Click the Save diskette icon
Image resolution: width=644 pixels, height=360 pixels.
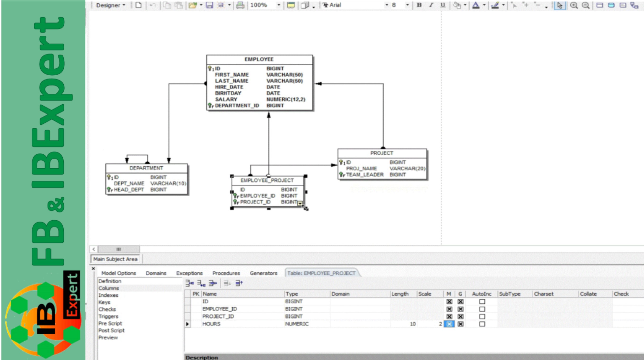209,5
